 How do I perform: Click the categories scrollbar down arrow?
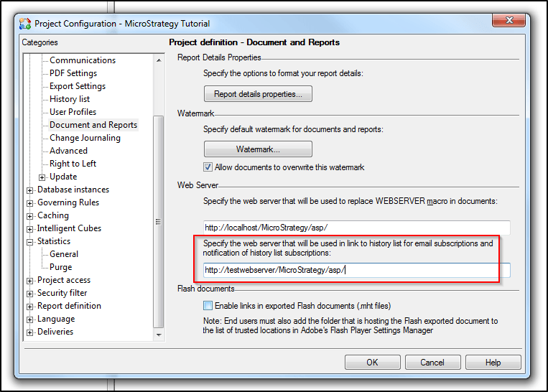tap(159, 335)
